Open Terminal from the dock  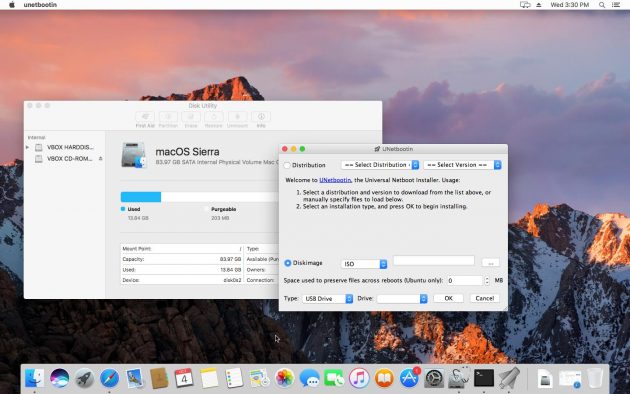click(484, 378)
